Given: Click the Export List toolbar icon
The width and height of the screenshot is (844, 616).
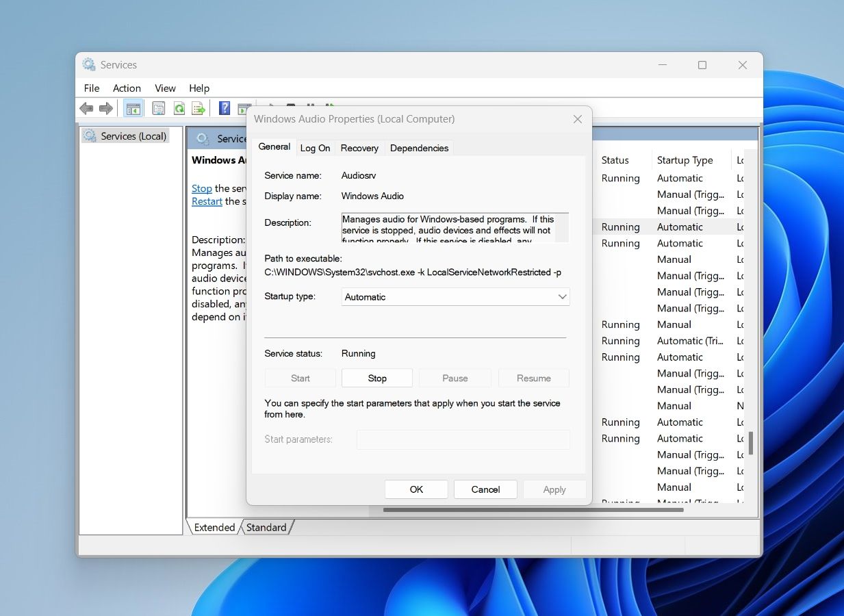Looking at the screenshot, I should tap(199, 108).
